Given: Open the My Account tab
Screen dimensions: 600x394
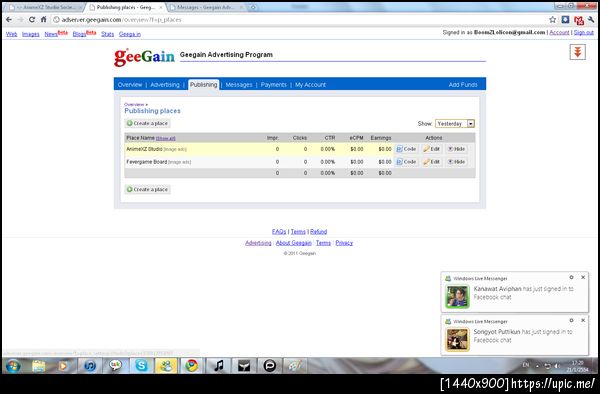Looking at the screenshot, I should [310, 85].
